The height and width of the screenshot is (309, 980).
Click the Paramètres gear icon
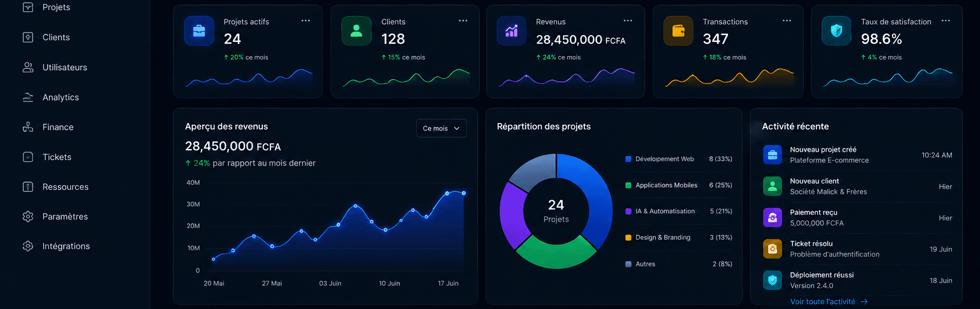[27, 216]
